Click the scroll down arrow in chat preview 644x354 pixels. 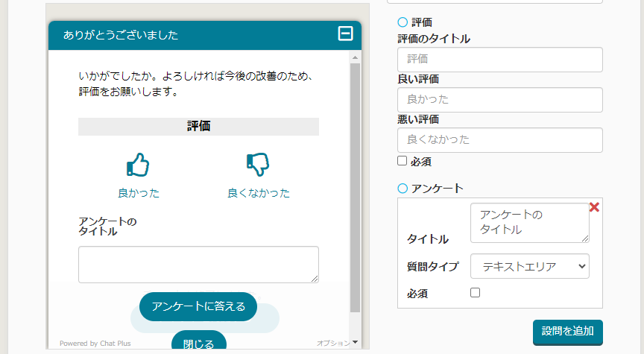click(355, 342)
